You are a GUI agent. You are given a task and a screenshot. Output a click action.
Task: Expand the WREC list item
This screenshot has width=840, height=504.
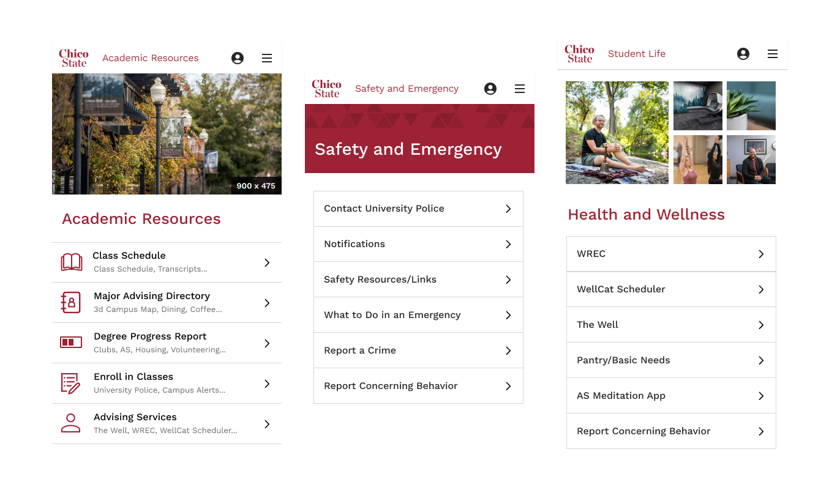pos(671,253)
